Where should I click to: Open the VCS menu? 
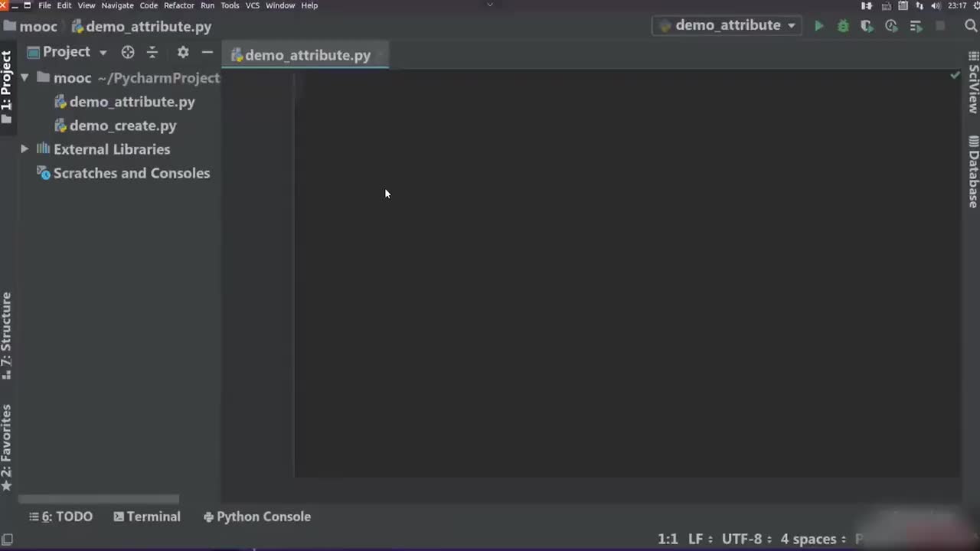click(x=253, y=5)
